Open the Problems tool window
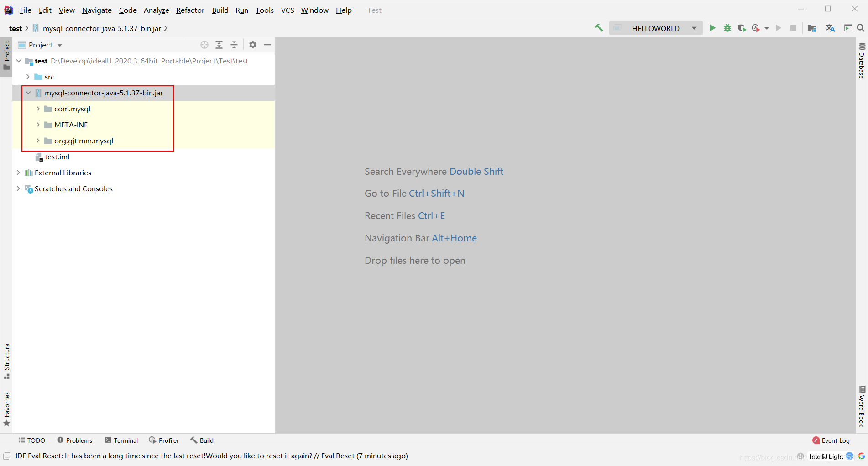 [x=74, y=440]
